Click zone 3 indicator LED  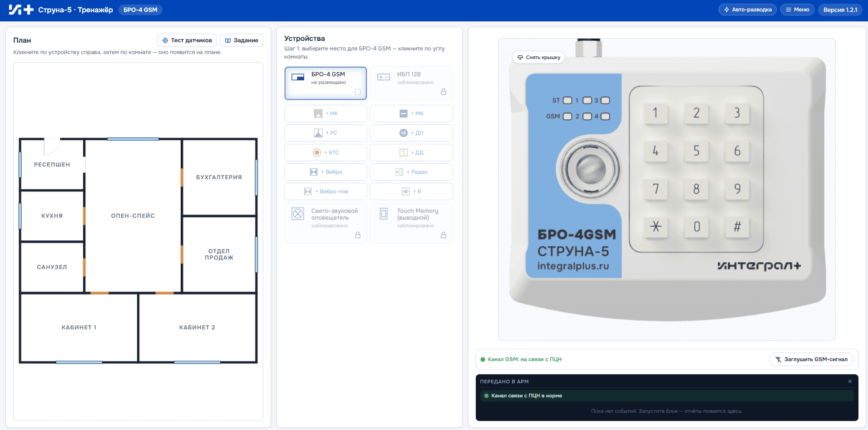(x=605, y=100)
